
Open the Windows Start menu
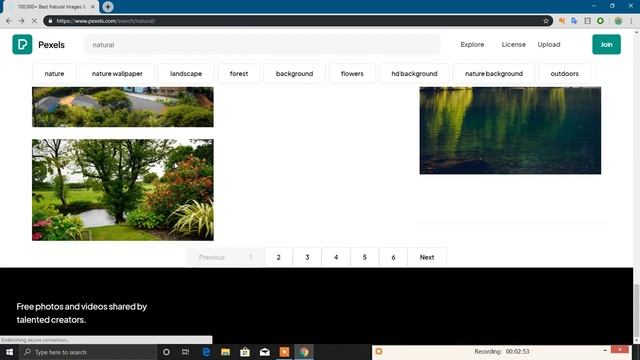pos(9,352)
